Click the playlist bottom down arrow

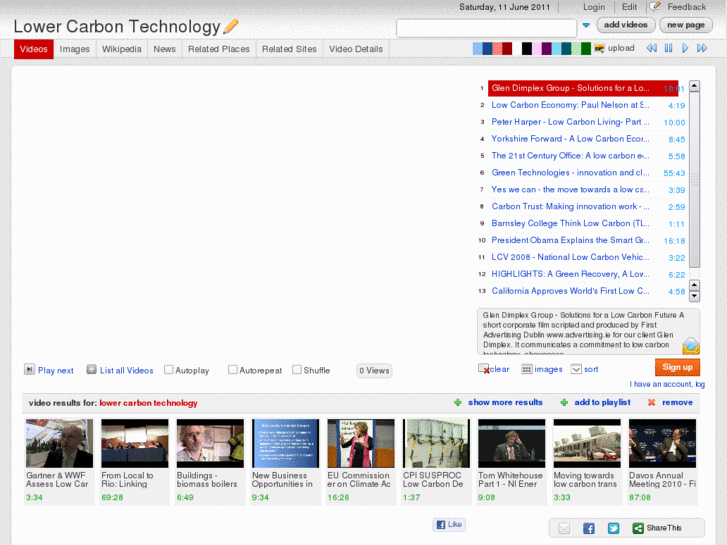click(694, 296)
